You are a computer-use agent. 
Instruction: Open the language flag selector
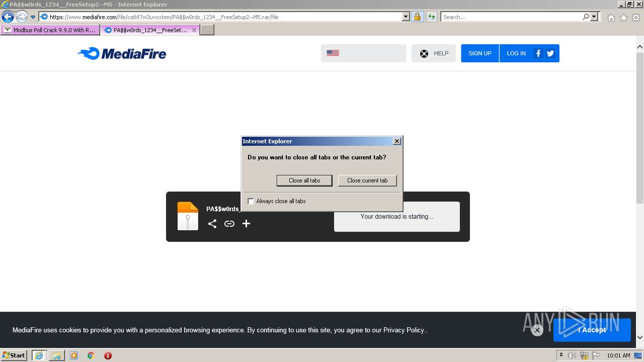[364, 53]
